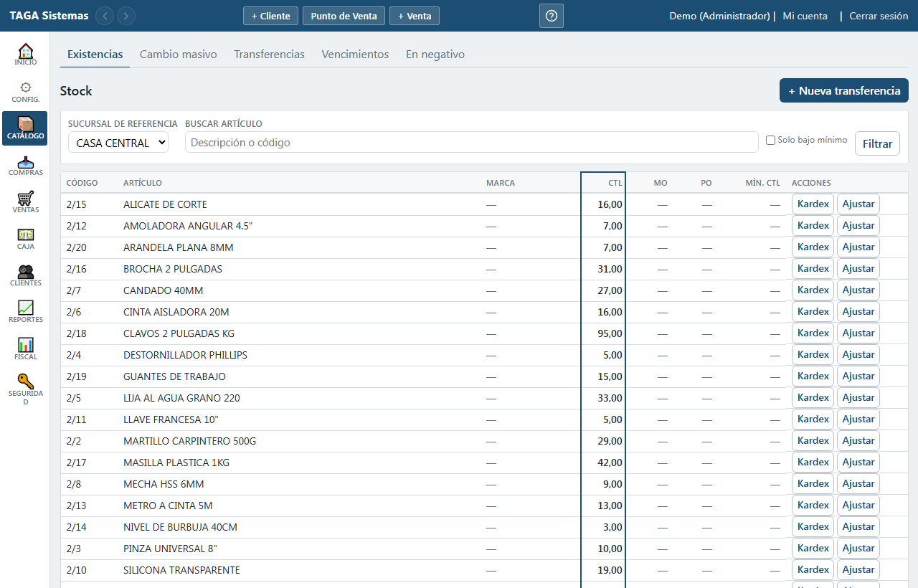
Task: Click code 2/19 in the table
Action: [76, 376]
